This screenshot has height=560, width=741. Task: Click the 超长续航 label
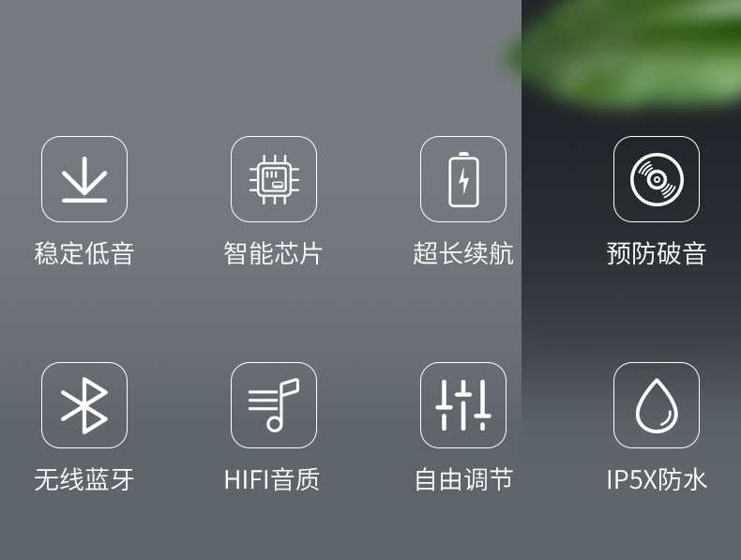click(x=463, y=253)
